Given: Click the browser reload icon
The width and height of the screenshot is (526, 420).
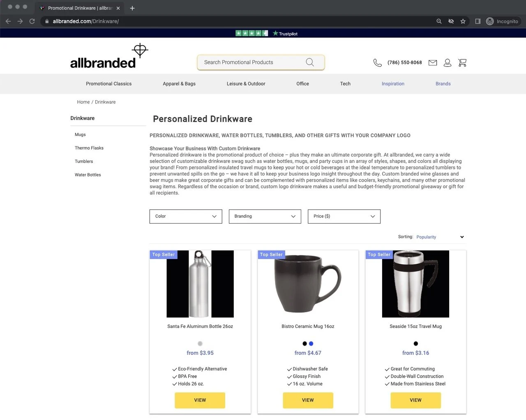Looking at the screenshot, I should [32, 21].
